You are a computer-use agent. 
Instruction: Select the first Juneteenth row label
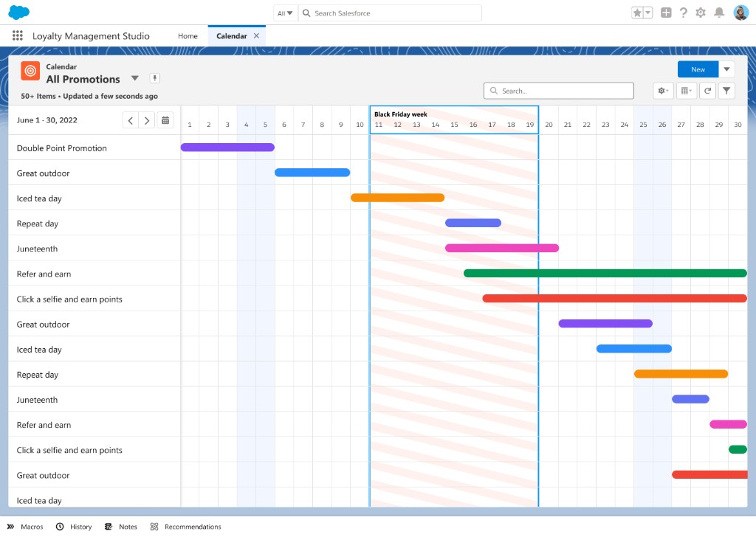[x=37, y=249]
